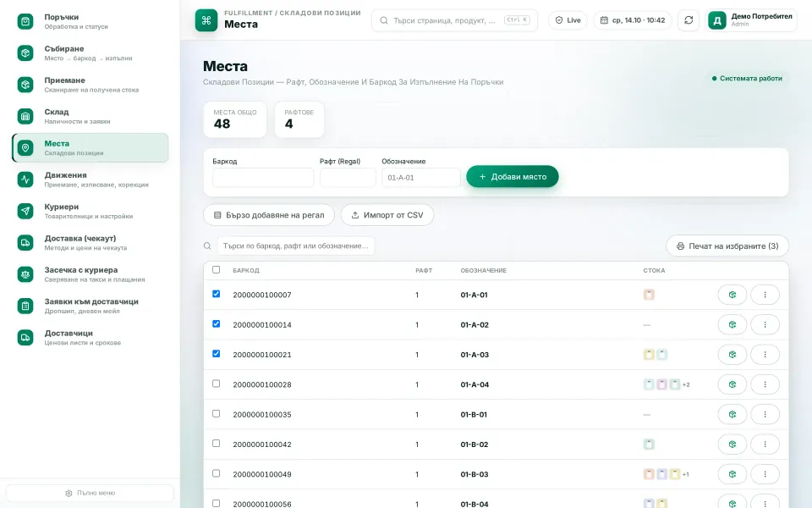Open the Поръчки sidebar section
Image resolution: width=812 pixels, height=508 pixels.
click(91, 21)
